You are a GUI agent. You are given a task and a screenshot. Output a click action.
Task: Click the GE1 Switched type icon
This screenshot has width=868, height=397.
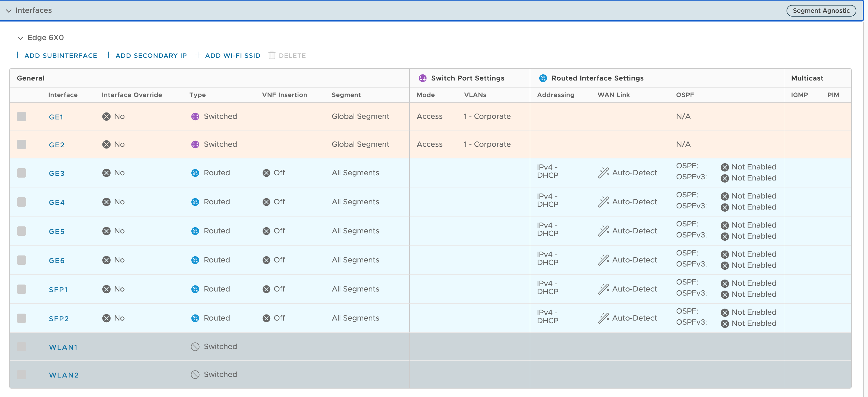tap(195, 117)
